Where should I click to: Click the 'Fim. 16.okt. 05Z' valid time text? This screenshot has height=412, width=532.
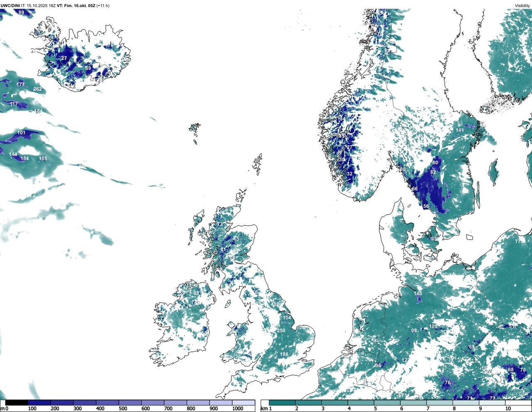[x=79, y=6]
